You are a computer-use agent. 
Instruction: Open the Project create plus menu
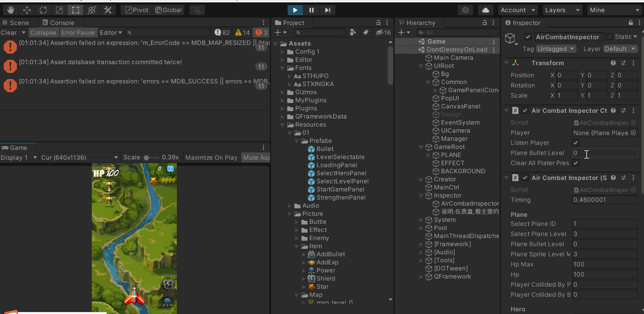280,32
